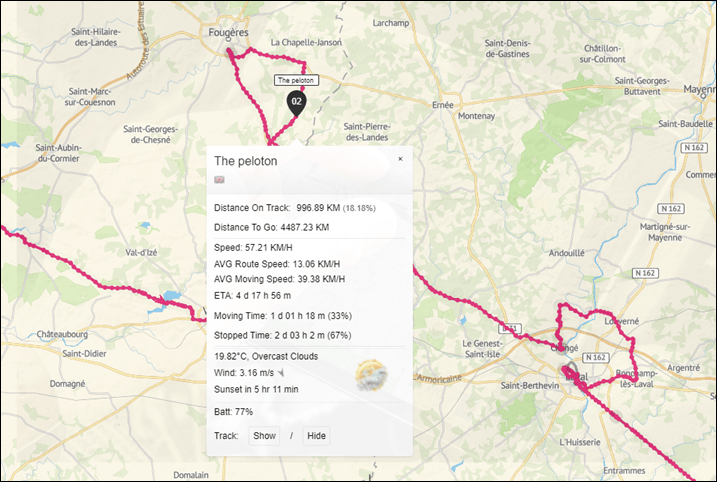Click the blue lake near Val-d'Izé
The height and width of the screenshot is (482, 717).
[171, 295]
